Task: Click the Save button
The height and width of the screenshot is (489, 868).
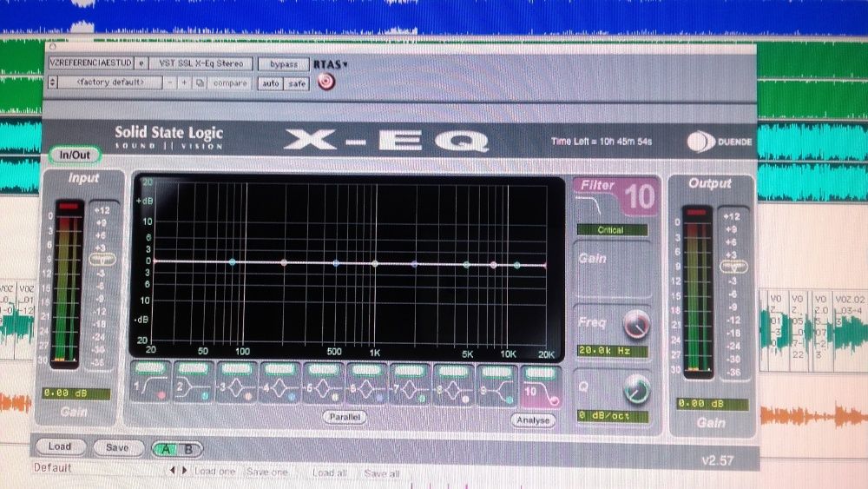Action: 117,447
